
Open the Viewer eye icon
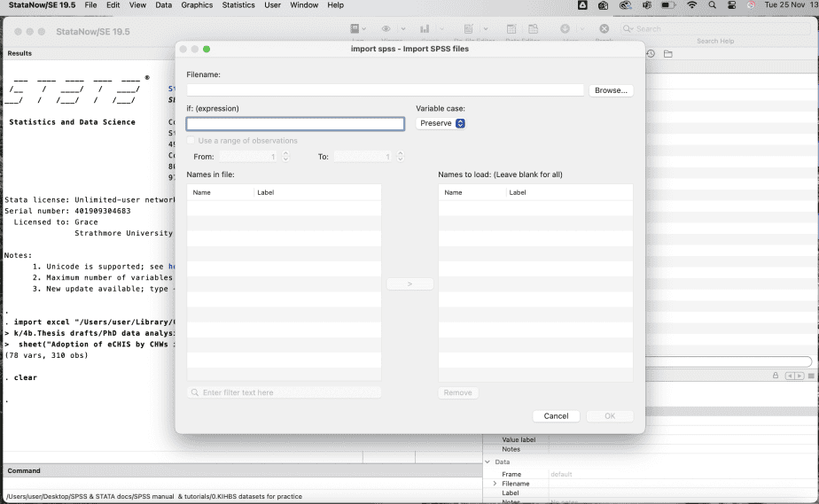[x=386, y=29]
